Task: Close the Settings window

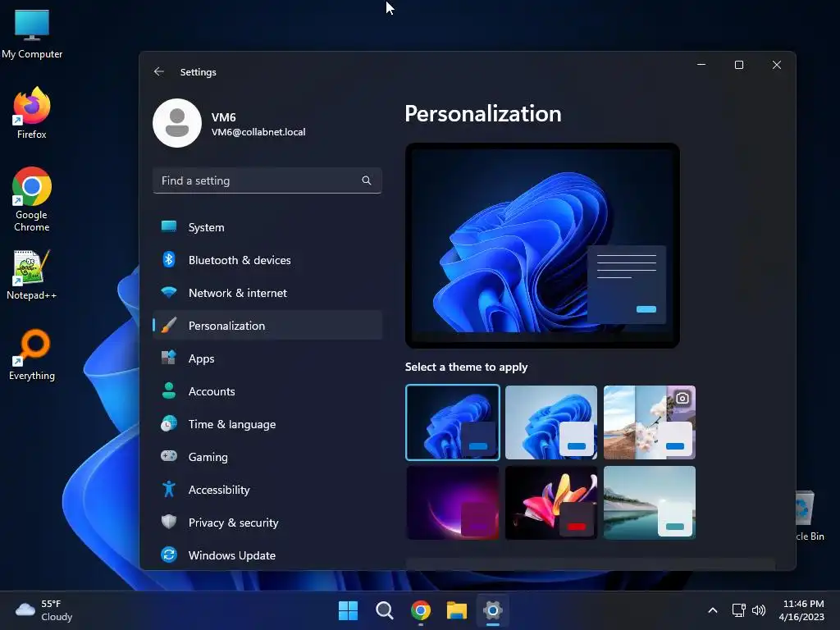Action: 777,65
